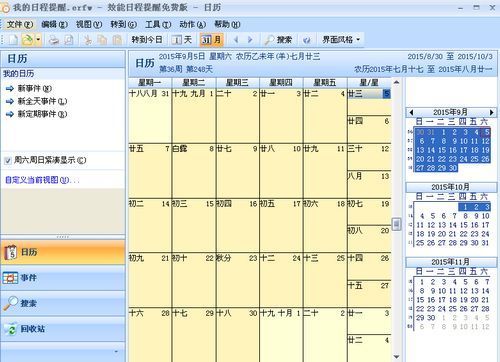
Task: Open the 事件 events panel
Action: point(63,278)
